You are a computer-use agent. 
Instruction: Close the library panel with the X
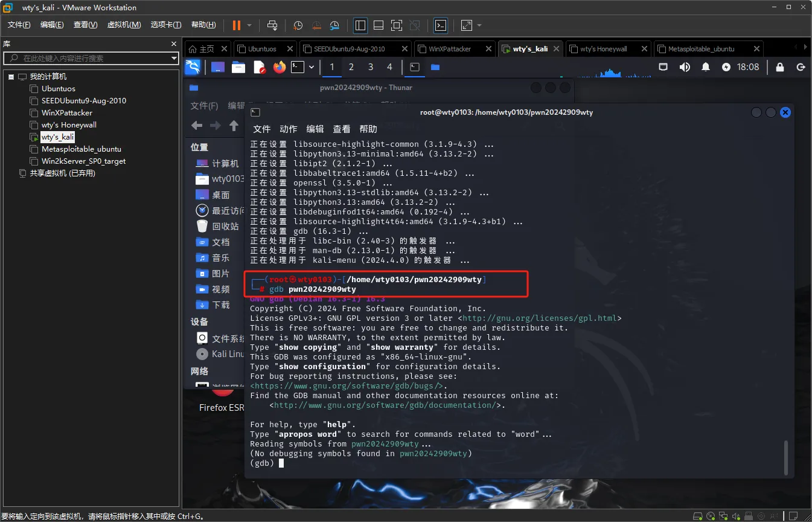pos(174,44)
